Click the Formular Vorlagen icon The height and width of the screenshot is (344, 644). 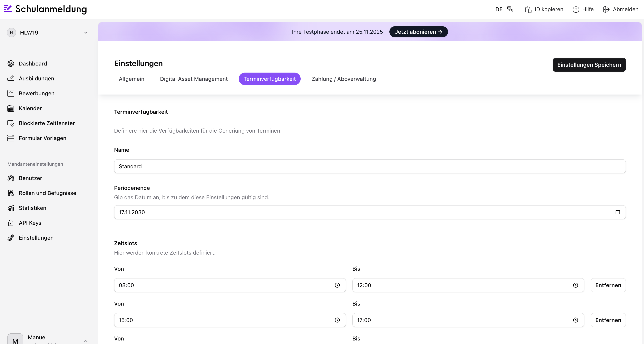pyautogui.click(x=11, y=138)
